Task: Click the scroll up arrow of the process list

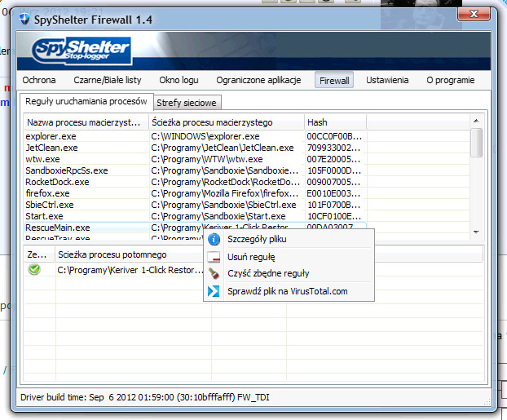Action: tap(476, 121)
